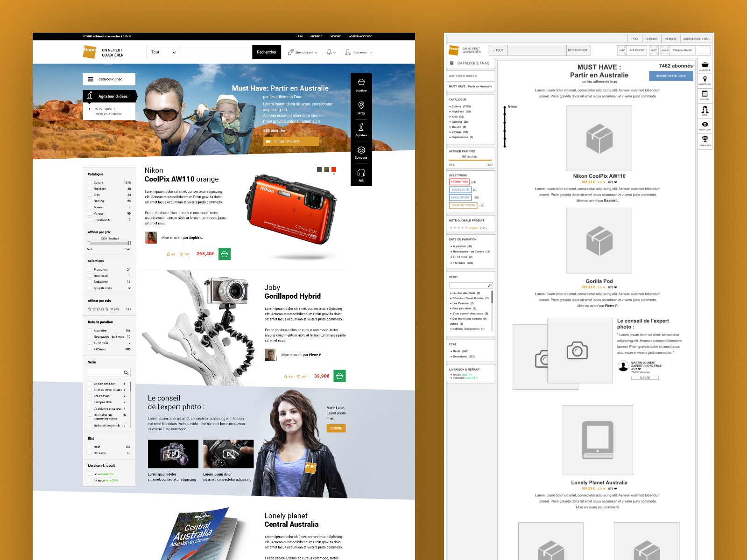Expand the notification bell dropdown arrow
747x560 pixels.
[x=334, y=53]
